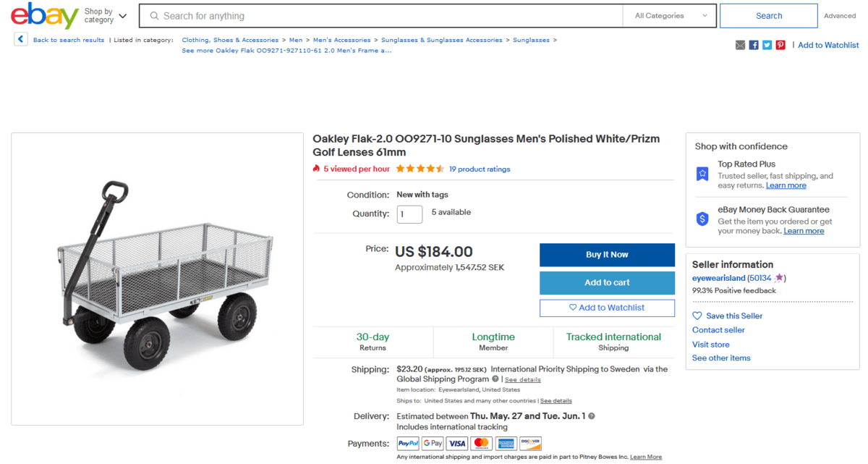Screen dimensions: 868x464
Task: Share listing on Facebook
Action: coord(754,45)
